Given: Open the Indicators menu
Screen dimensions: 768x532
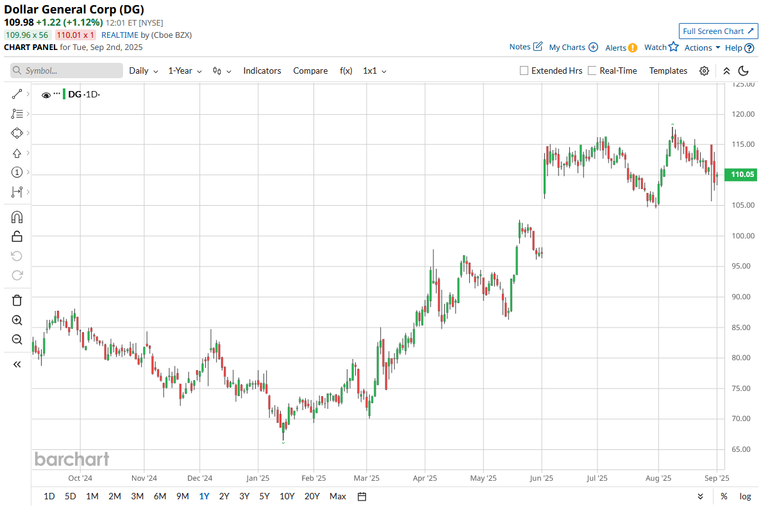Looking at the screenshot, I should pyautogui.click(x=262, y=71).
